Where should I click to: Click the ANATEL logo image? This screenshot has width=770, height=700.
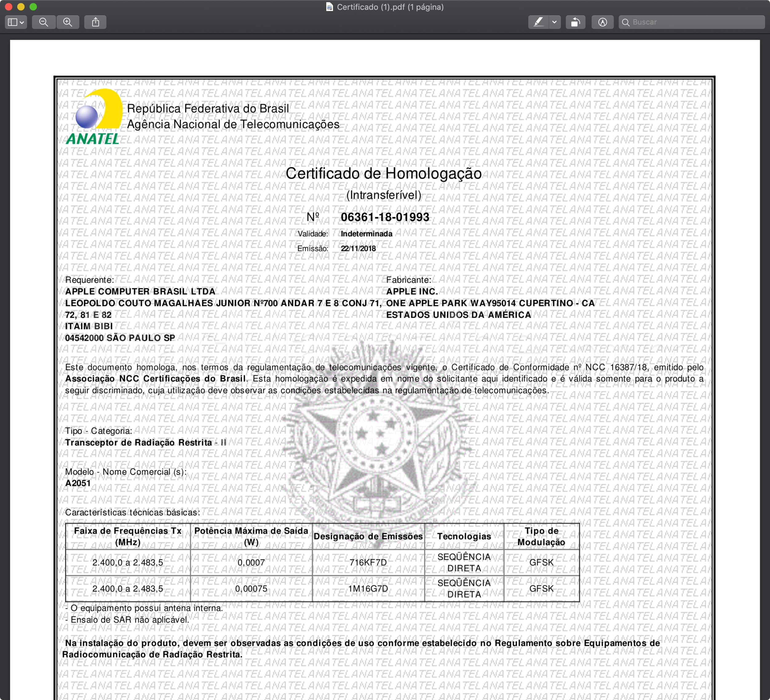point(94,117)
